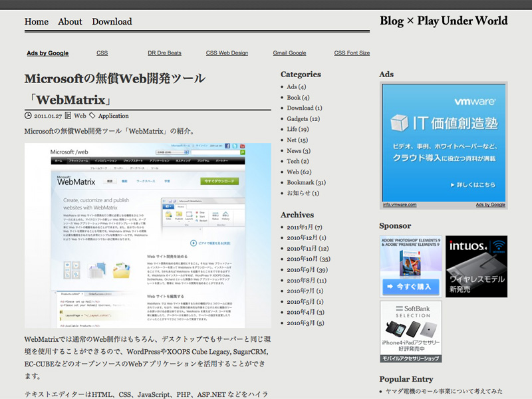Open the Gadgets (12) category

(x=303, y=119)
